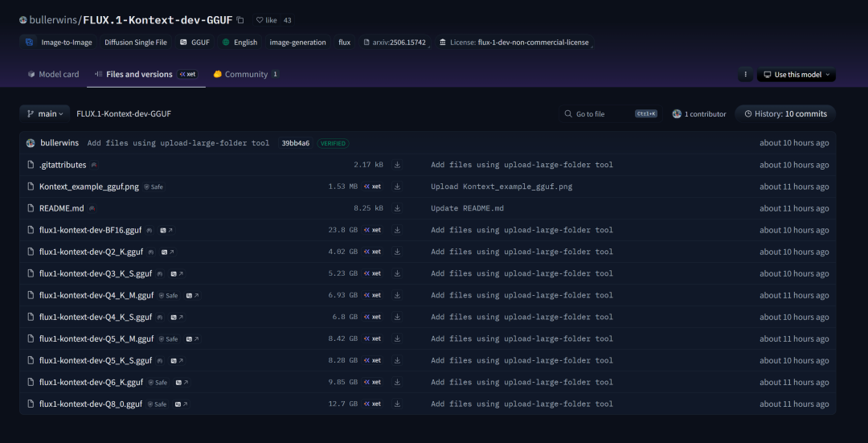Image resolution: width=868 pixels, height=443 pixels.
Task: Open GGUF viewer icon beside the Q6_K.gguf file
Action: 182,382
